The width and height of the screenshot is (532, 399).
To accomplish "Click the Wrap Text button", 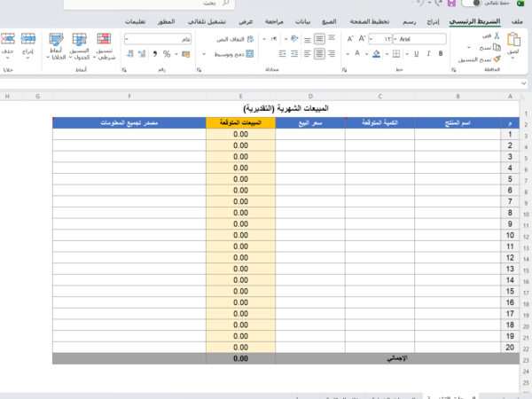I will coord(235,39).
